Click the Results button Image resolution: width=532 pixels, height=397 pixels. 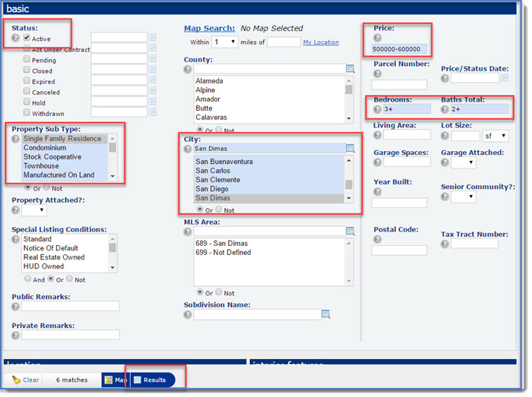(x=149, y=380)
